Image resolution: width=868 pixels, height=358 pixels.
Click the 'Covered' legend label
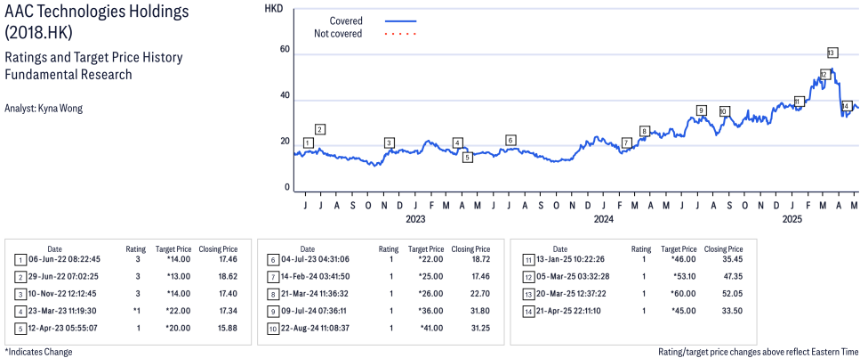(x=346, y=21)
